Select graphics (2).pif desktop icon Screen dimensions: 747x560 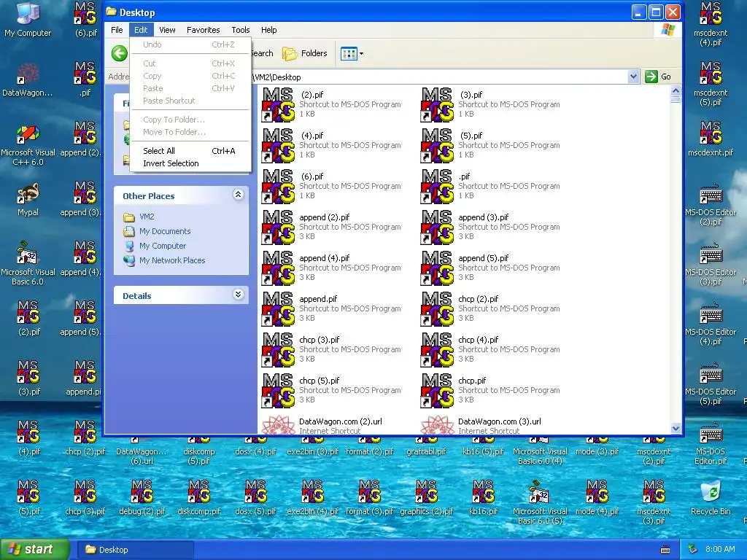point(426,497)
